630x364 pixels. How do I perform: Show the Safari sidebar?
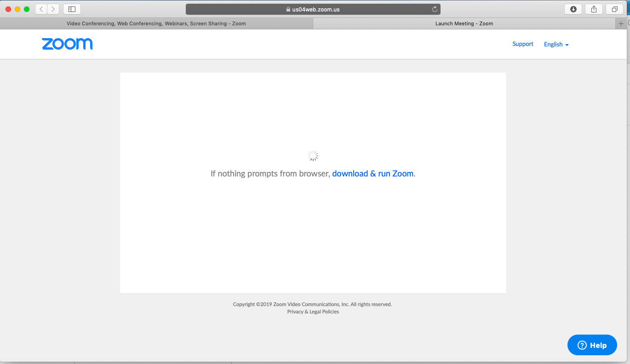[72, 9]
